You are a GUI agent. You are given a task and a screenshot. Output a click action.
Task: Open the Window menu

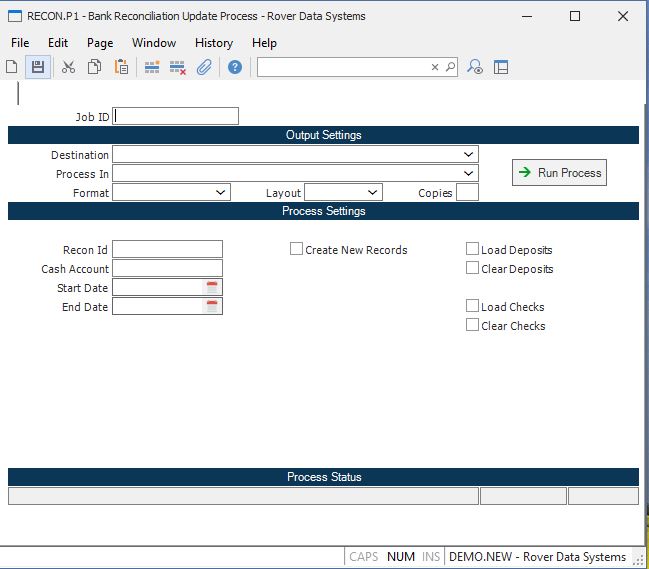click(153, 43)
